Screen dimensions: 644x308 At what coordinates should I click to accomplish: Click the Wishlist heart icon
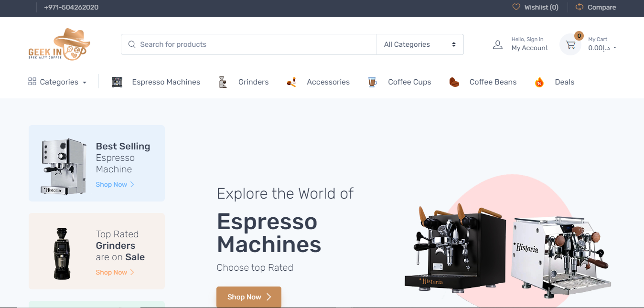click(516, 7)
